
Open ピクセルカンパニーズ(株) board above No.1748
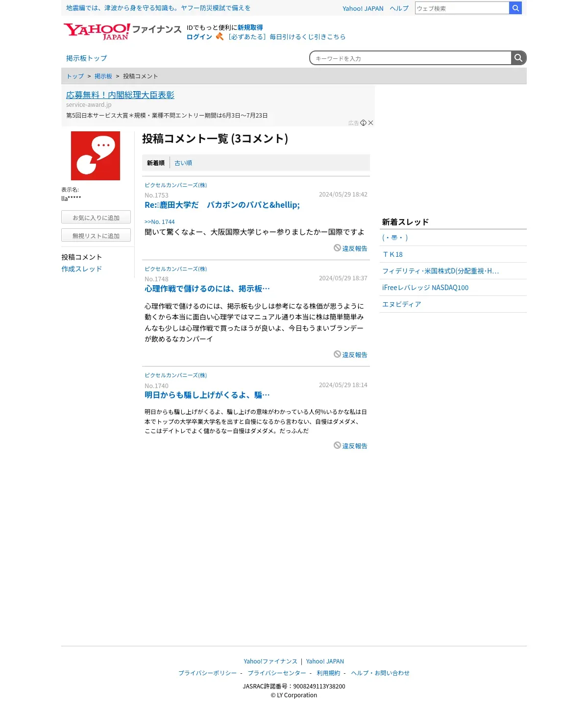pos(176,269)
